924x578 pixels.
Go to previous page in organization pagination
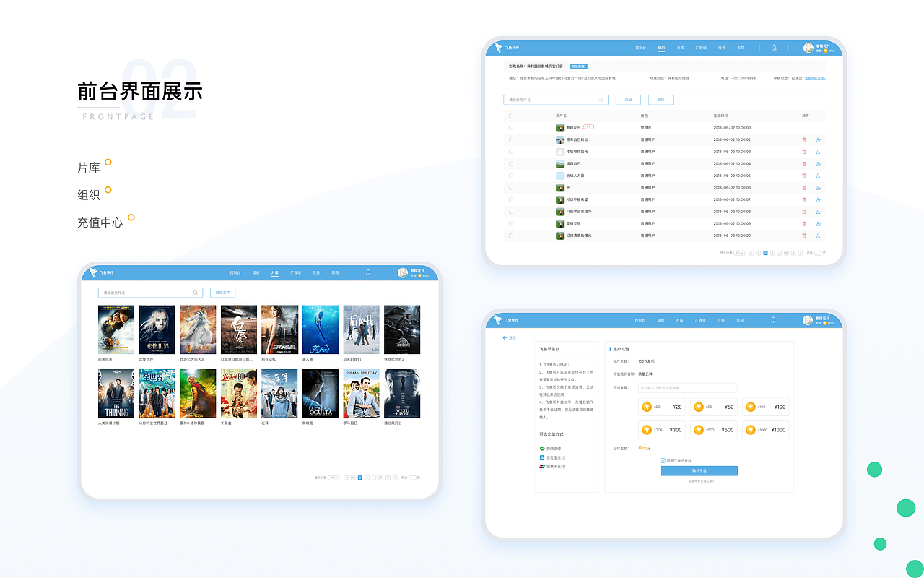click(x=751, y=253)
